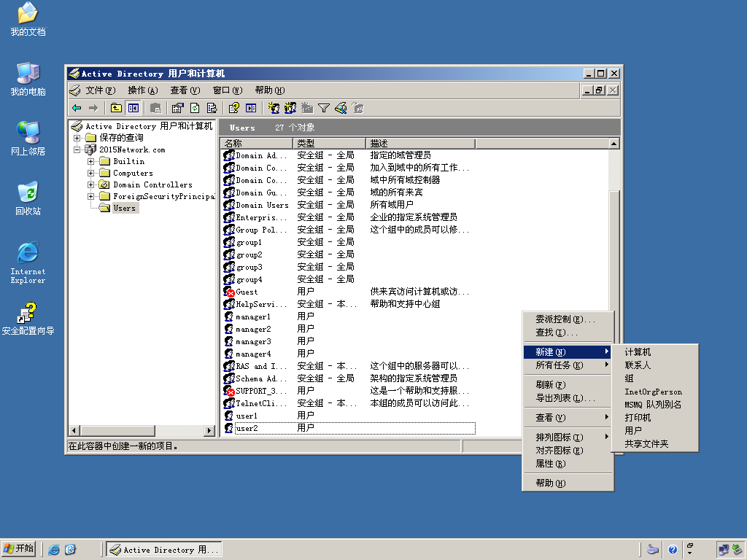747x560 pixels.
Task: Create a new 联系人 from the submenu
Action: [655, 365]
